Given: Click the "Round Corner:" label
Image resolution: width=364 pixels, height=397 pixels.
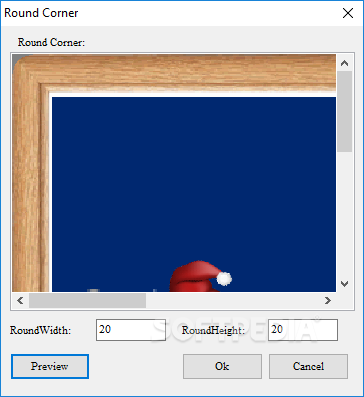Looking at the screenshot, I should [51, 43].
